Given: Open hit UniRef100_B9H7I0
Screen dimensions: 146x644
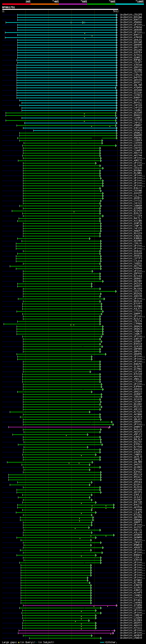Looking at the screenshot, I should (x=131, y=20).
